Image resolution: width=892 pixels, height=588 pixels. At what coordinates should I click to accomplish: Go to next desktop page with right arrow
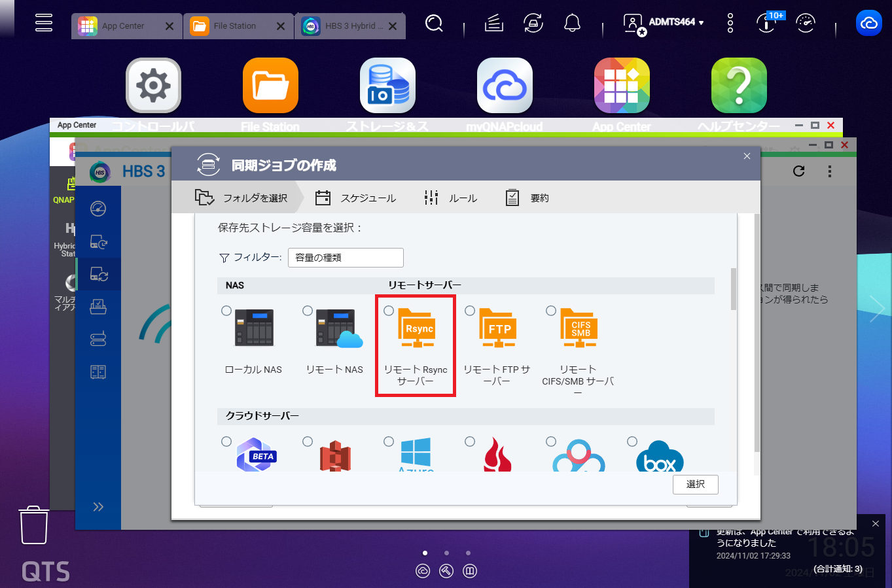tap(877, 309)
